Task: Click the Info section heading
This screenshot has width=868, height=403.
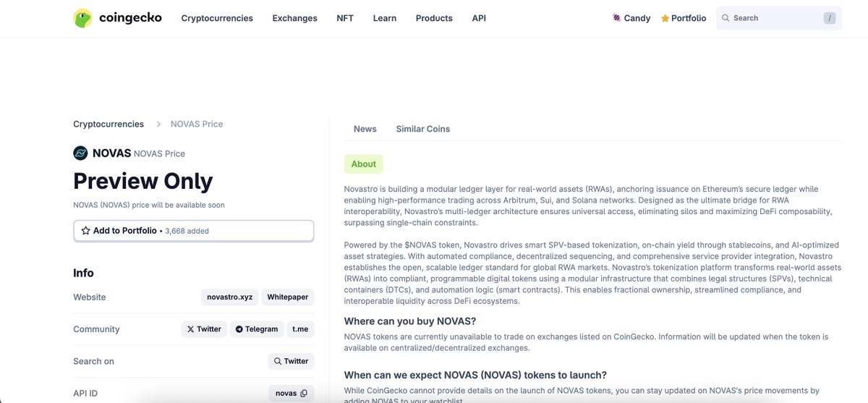Action: pyautogui.click(x=84, y=273)
